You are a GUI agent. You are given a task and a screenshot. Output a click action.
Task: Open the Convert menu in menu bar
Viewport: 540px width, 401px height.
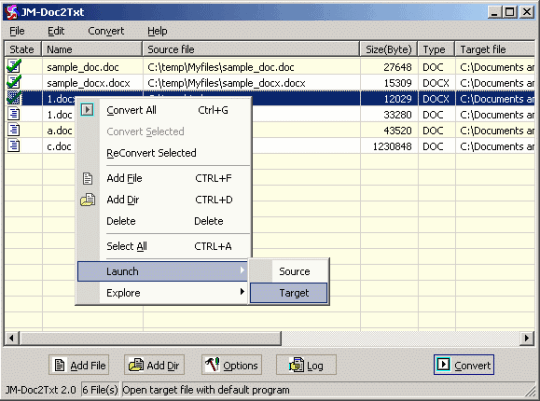(x=106, y=31)
